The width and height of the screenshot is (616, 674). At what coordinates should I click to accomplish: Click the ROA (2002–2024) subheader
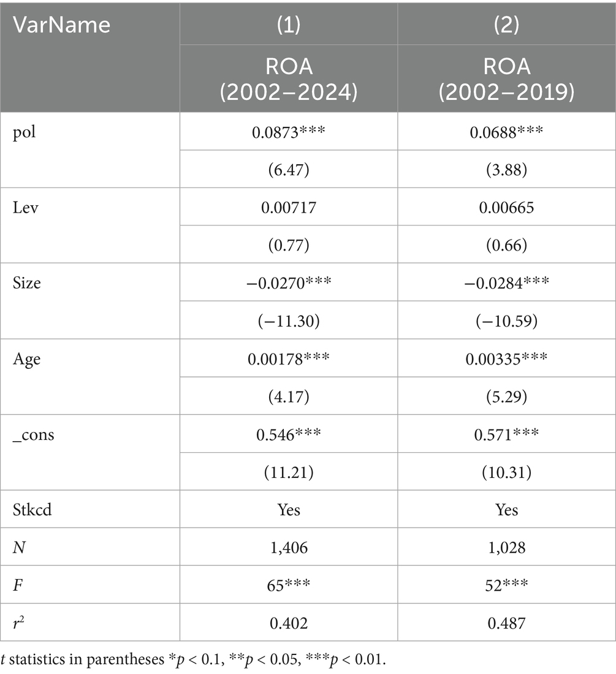(x=289, y=78)
